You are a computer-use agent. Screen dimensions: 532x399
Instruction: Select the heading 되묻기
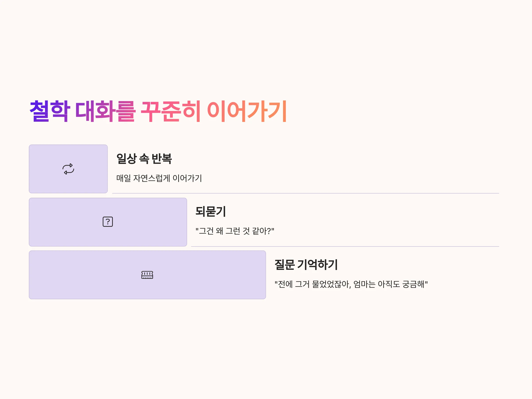(x=210, y=212)
